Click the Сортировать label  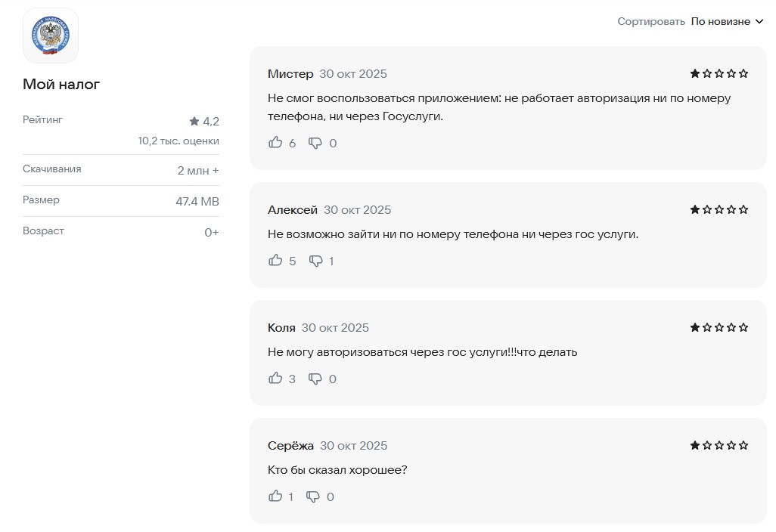click(x=650, y=21)
